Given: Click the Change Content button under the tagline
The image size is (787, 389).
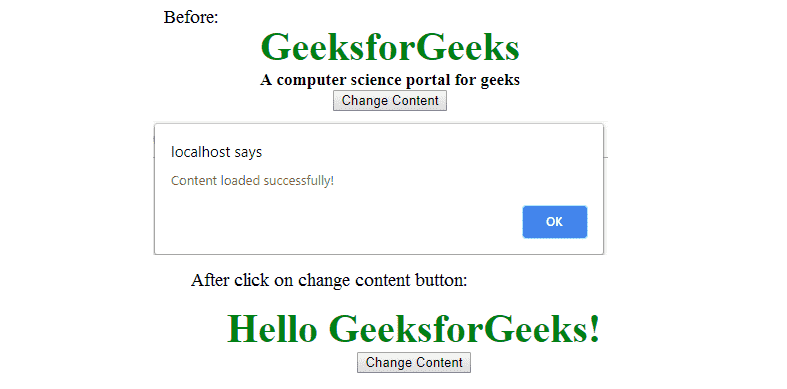Looking at the screenshot, I should (x=390, y=100).
